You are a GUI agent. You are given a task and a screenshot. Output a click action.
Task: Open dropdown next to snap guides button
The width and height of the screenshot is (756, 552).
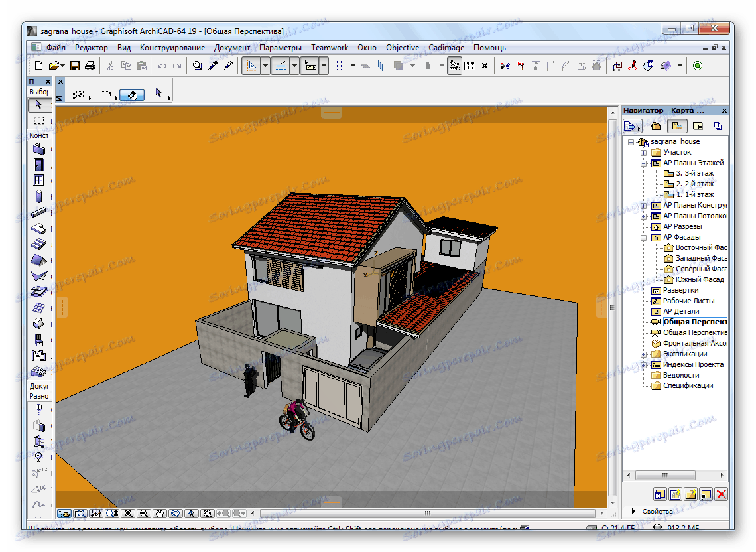[x=294, y=66]
